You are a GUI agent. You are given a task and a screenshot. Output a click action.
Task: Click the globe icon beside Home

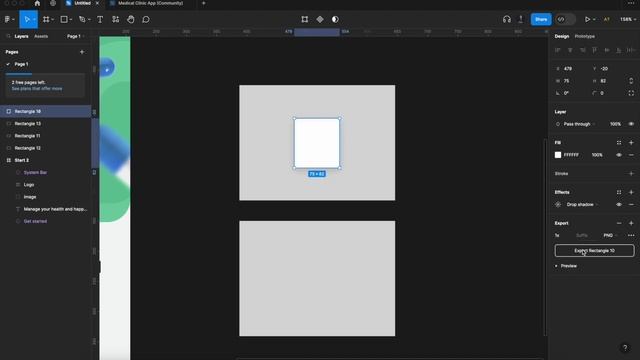[53, 3]
